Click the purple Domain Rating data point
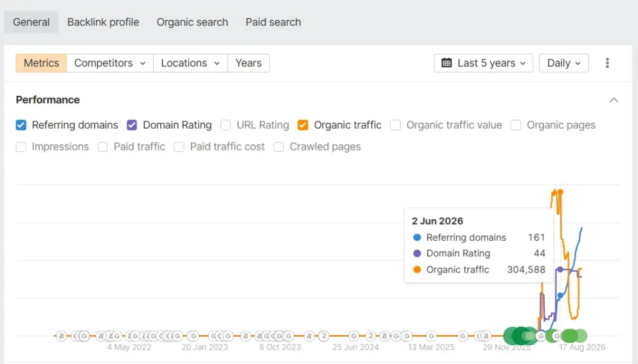The width and height of the screenshot is (638, 364). pyautogui.click(x=560, y=269)
